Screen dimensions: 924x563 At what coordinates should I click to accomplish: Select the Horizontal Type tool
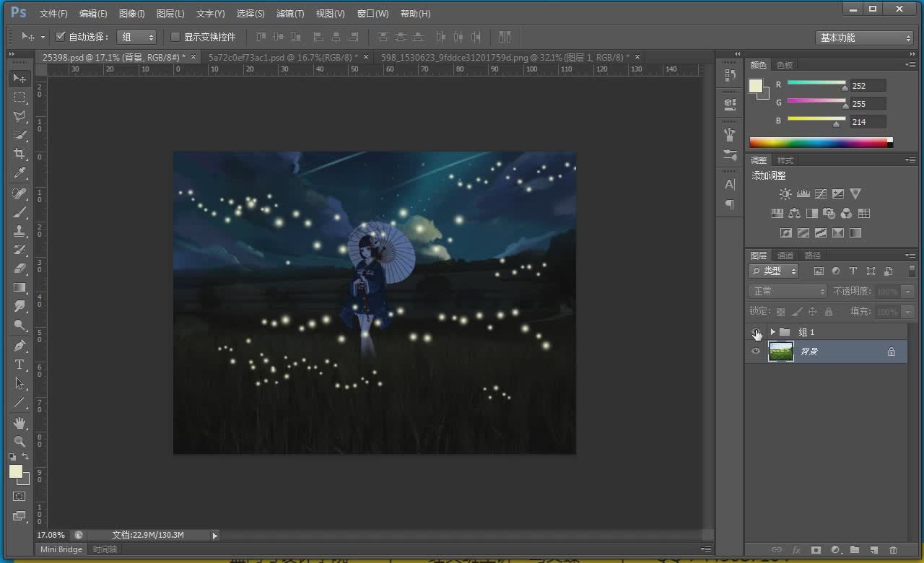(x=19, y=365)
